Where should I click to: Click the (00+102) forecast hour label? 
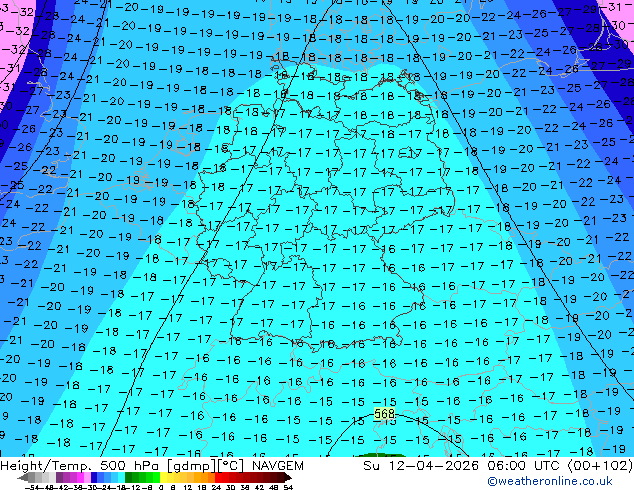point(601,466)
